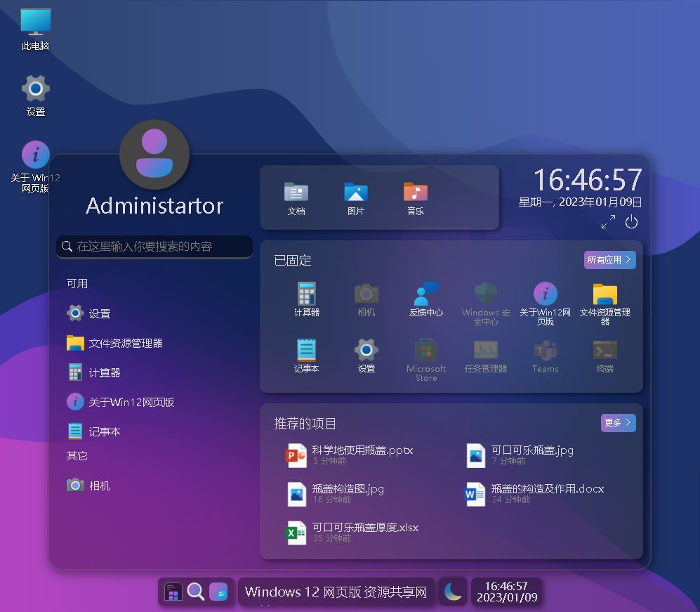Screen dimensions: 700x612
Task: Toggle the start menu taskbar button
Action: [173, 592]
